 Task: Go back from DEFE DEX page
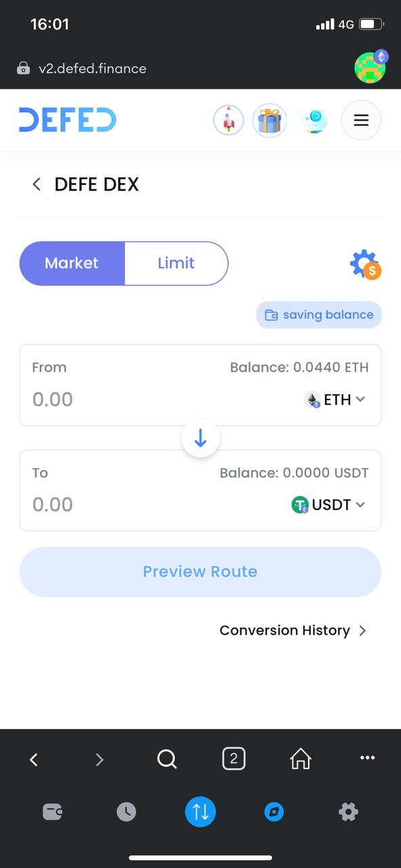click(37, 184)
